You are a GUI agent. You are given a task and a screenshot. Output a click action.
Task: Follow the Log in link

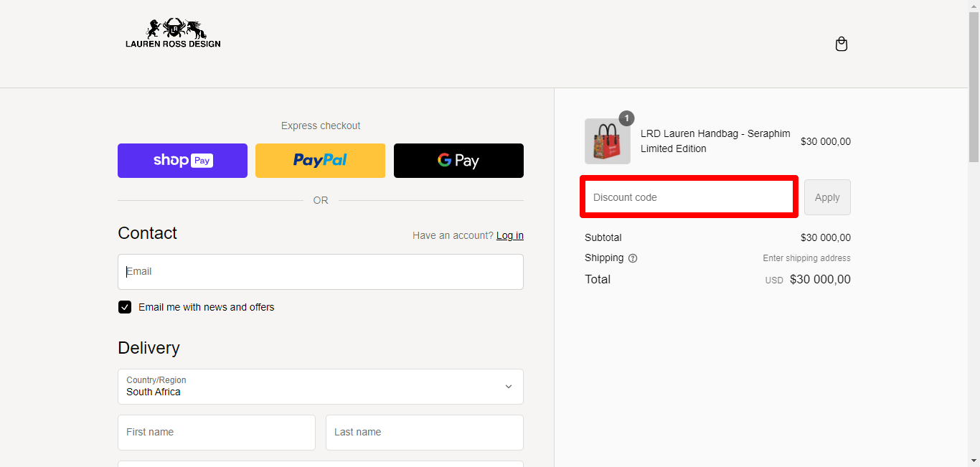(509, 235)
